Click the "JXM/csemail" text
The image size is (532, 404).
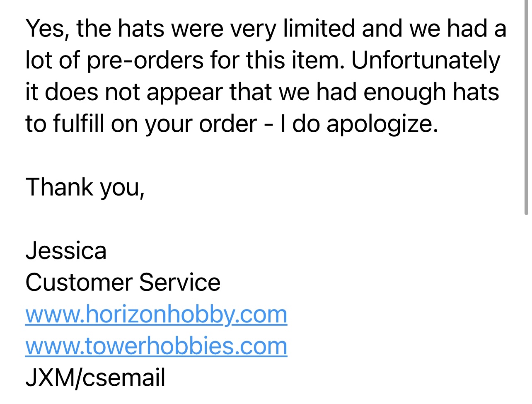(x=95, y=378)
